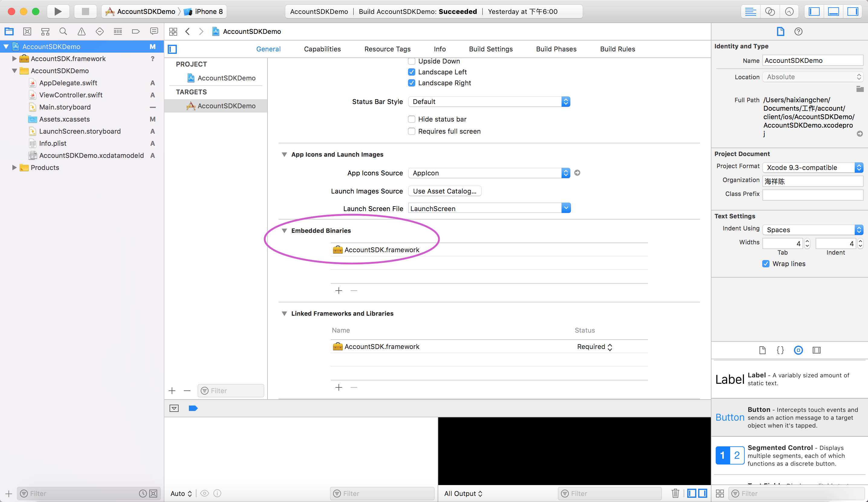868x502 pixels.
Task: Open App Icons Source dropdown
Action: [x=489, y=173]
